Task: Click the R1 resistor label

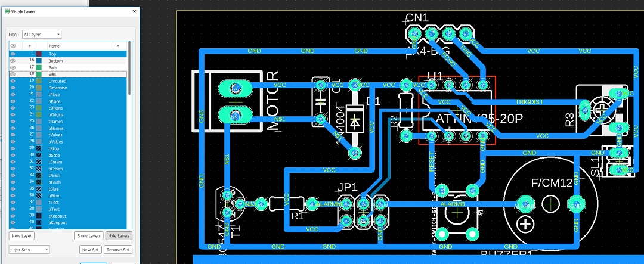Action: pyautogui.click(x=297, y=216)
